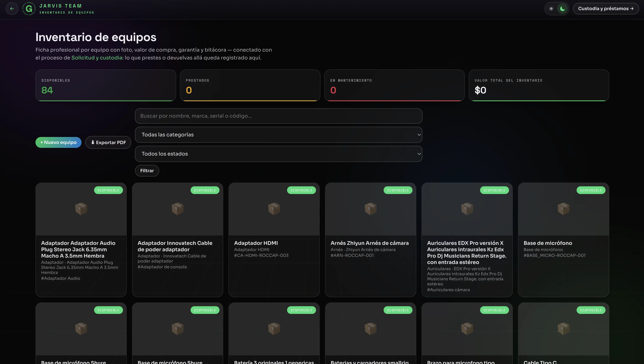Click Disponible badge on Adaptador Innovatech card
Screen dimensions: 644x364
tap(205, 190)
